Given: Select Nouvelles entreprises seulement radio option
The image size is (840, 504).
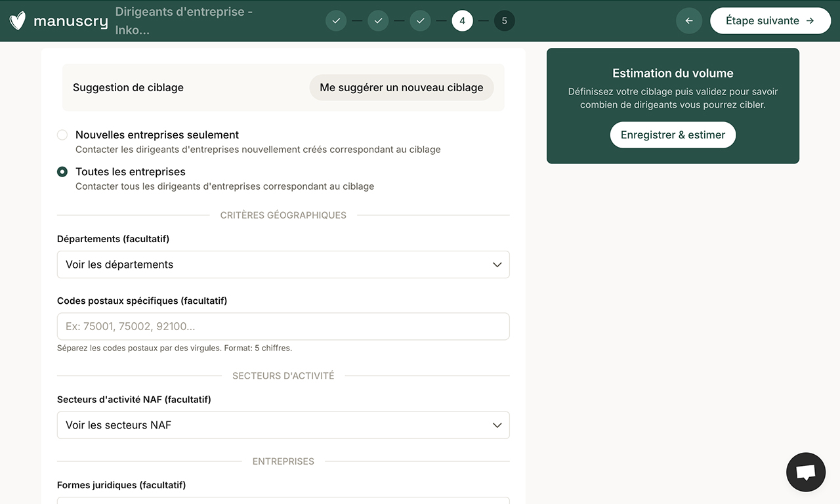Looking at the screenshot, I should pos(62,135).
